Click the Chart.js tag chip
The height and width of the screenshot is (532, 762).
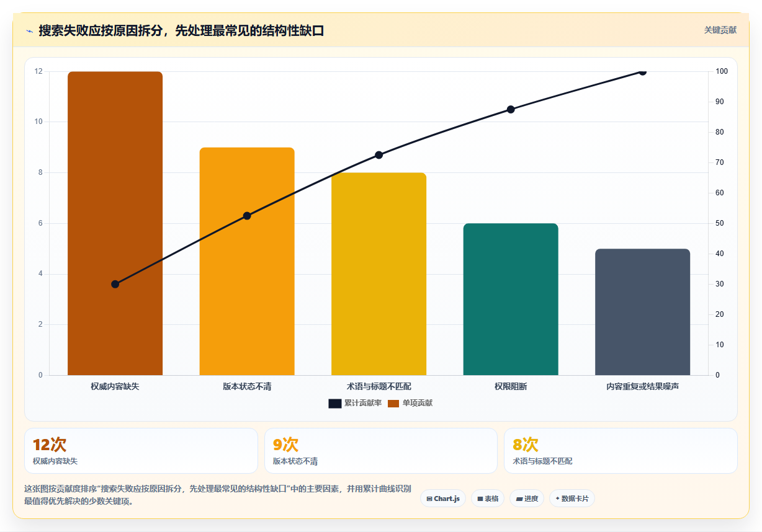(x=443, y=499)
